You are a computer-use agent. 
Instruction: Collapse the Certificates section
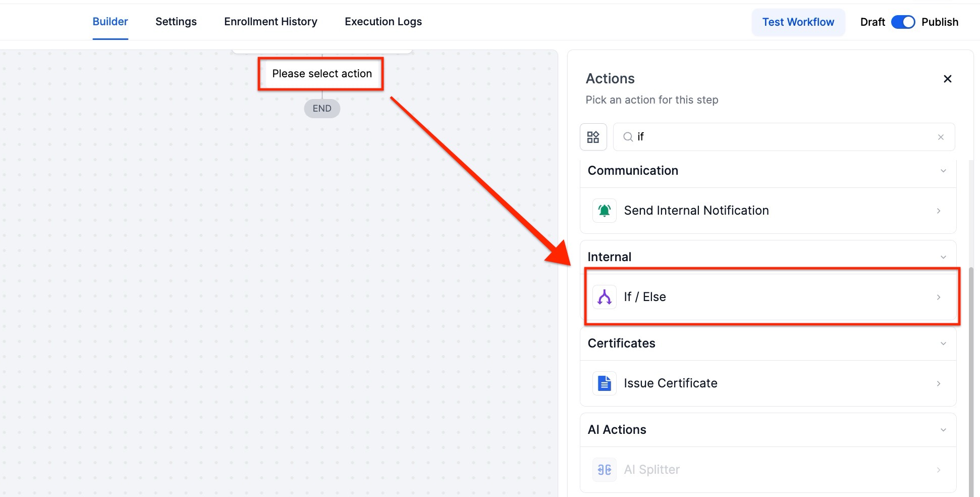(x=943, y=343)
